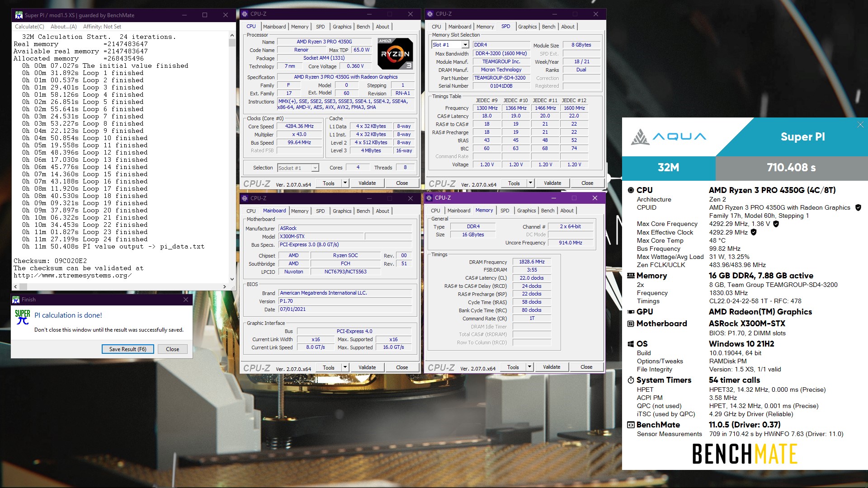Open Tools dropdown arrow in Mainboard window
Screen dimensions: 868x488
[x=345, y=367]
